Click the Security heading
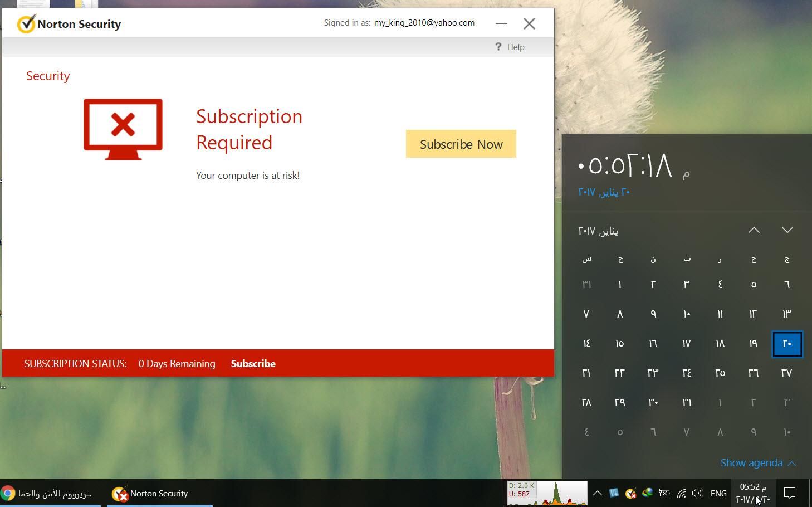 [x=48, y=76]
